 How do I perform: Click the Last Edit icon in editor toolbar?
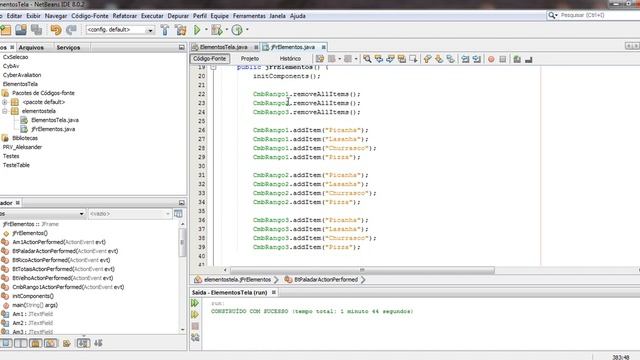[320, 59]
